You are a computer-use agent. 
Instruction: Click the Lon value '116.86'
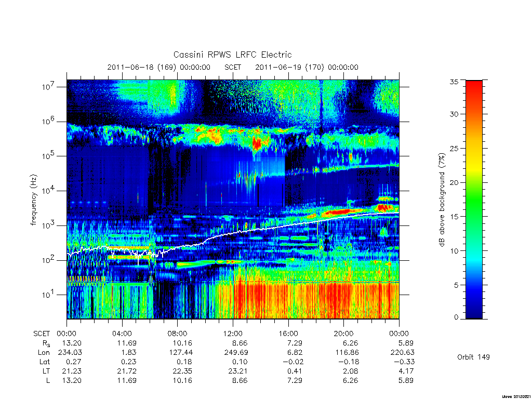(x=347, y=353)
